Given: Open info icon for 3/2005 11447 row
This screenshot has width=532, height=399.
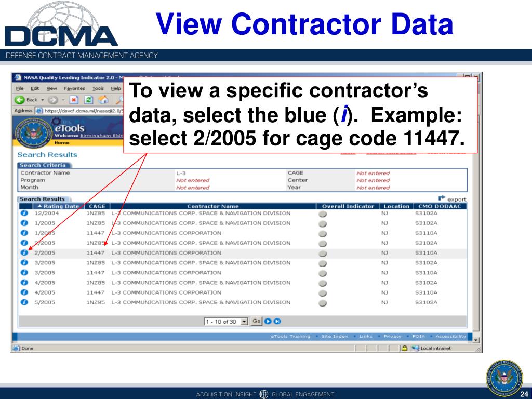Looking at the screenshot, I should pos(24,272).
